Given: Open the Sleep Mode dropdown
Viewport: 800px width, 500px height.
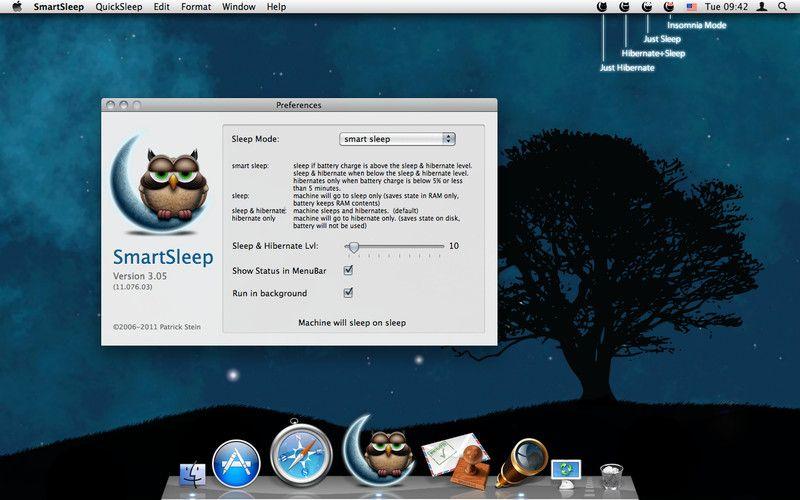Looking at the screenshot, I should click(x=397, y=139).
